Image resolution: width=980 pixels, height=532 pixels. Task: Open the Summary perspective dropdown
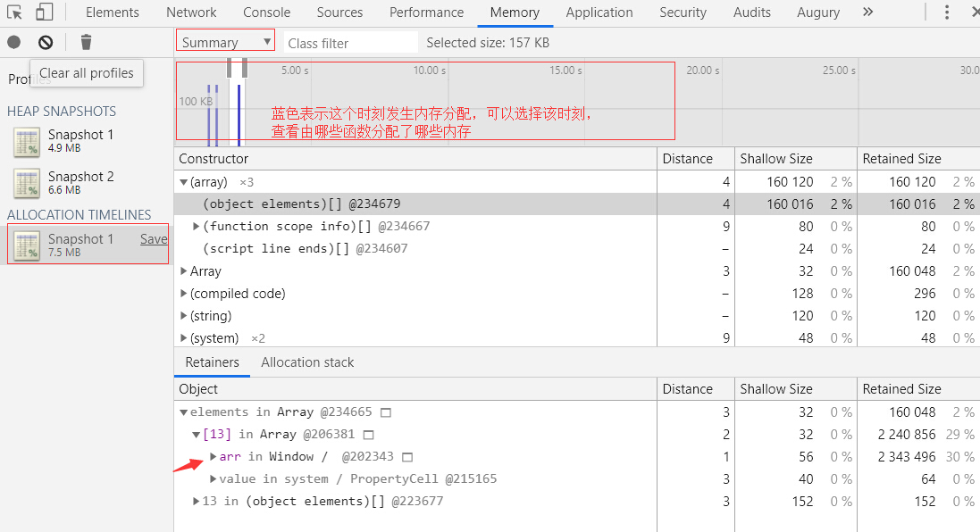point(224,41)
